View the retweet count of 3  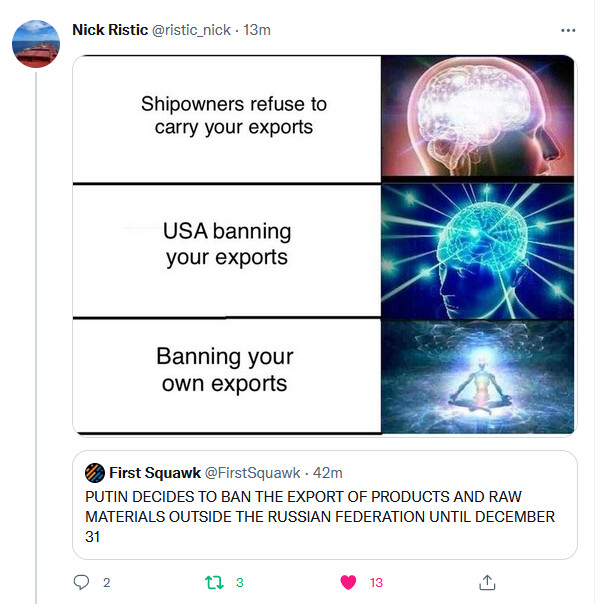(240, 582)
